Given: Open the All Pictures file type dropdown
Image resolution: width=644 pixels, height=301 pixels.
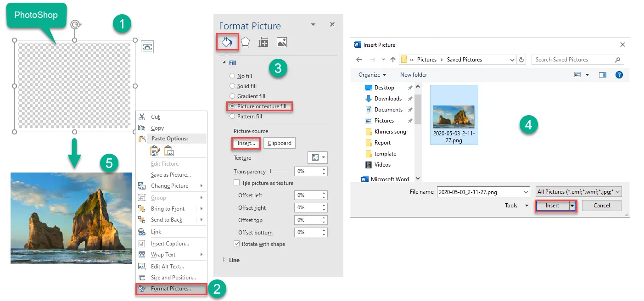Looking at the screenshot, I should pyautogui.click(x=579, y=192).
